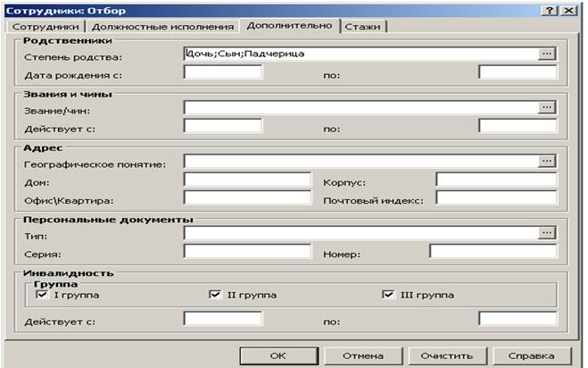Open browse button for Звание/чин
This screenshot has height=368, width=588.
(547, 107)
